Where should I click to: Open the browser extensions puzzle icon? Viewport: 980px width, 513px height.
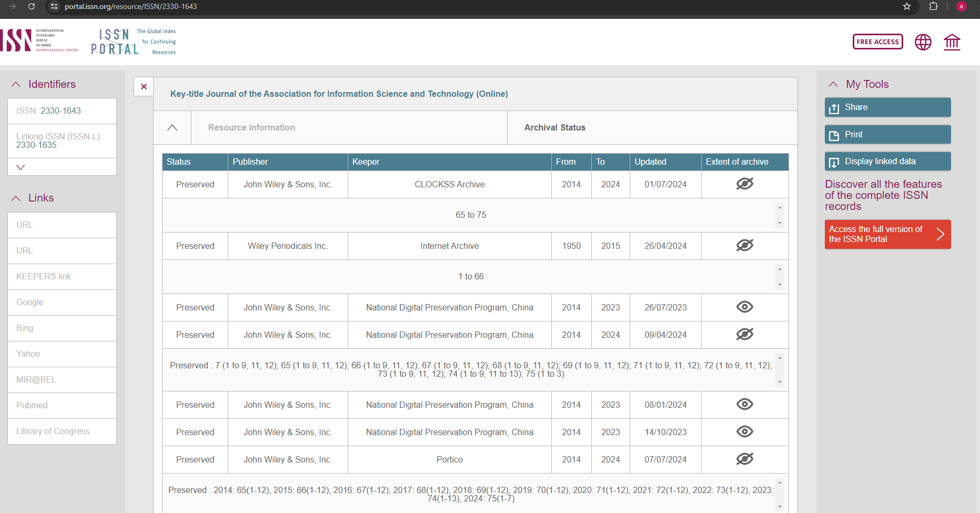933,7
